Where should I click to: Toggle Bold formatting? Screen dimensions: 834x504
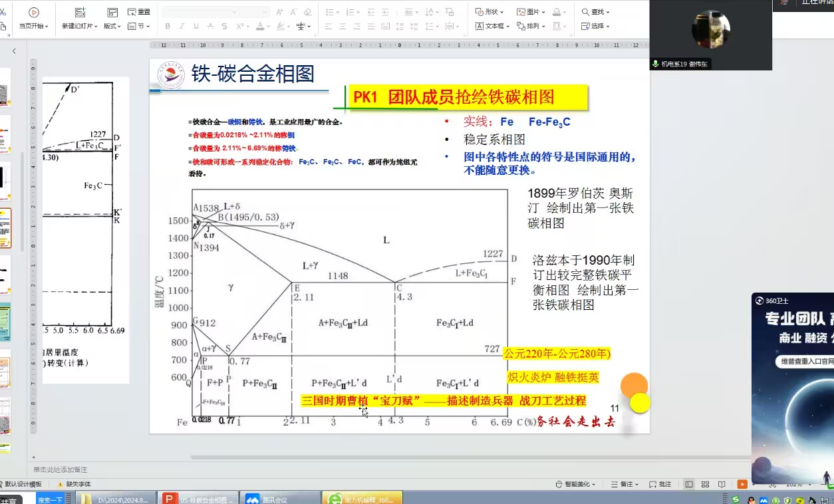tap(168, 26)
